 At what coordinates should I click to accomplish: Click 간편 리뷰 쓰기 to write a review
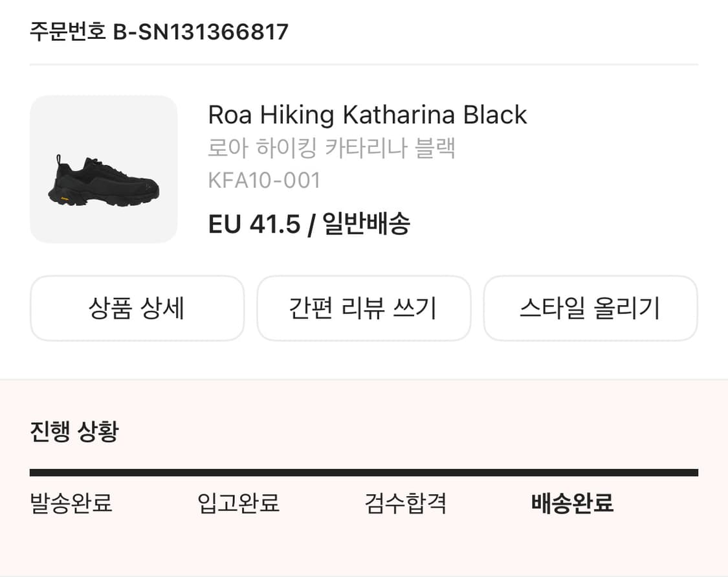click(364, 308)
